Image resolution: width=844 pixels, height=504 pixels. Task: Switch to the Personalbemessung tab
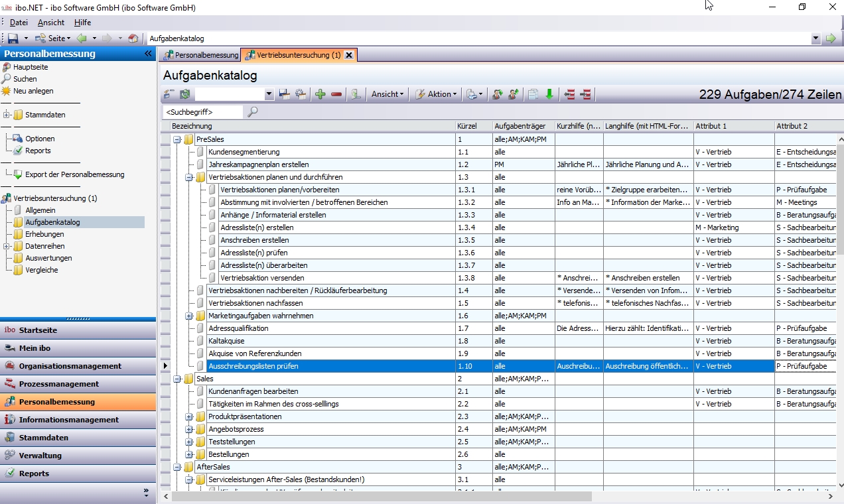pos(202,55)
